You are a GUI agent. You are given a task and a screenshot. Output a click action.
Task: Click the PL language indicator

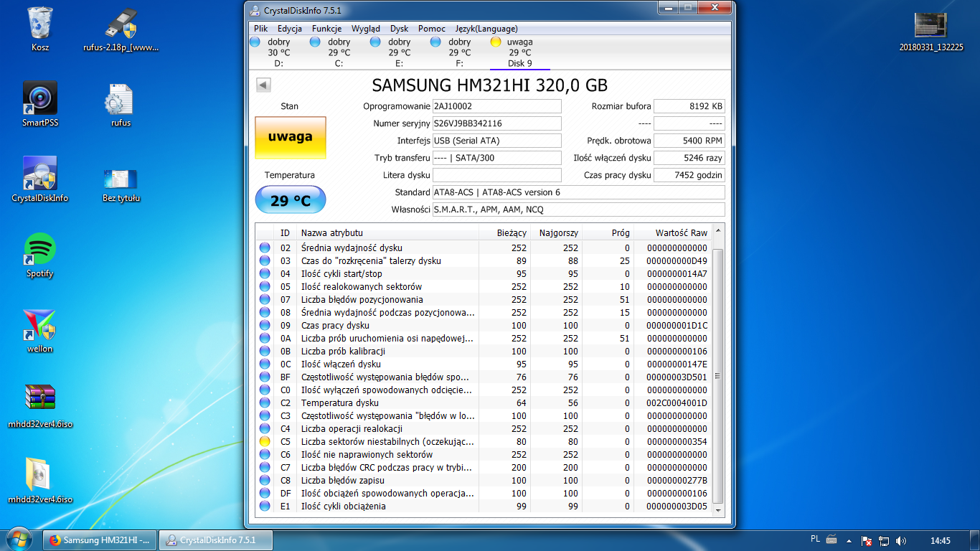point(815,540)
